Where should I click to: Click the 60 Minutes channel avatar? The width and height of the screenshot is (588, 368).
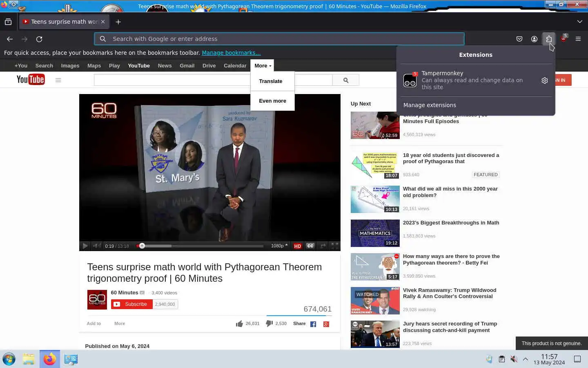(97, 300)
